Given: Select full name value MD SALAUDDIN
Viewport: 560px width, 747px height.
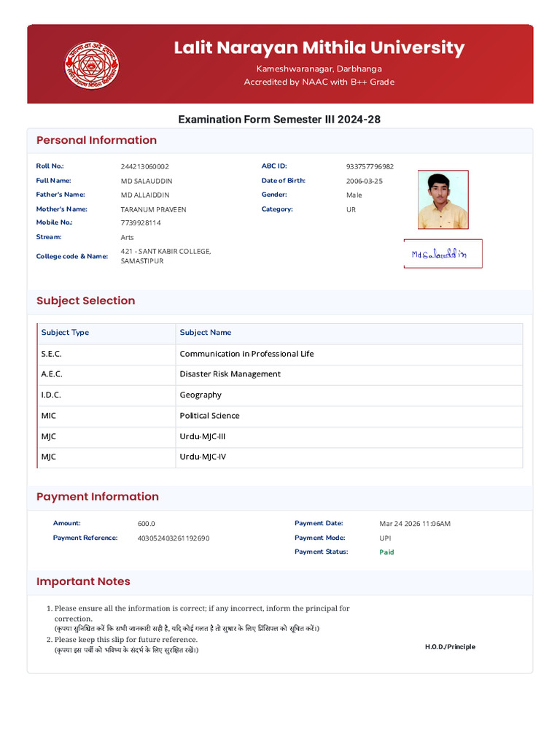Looking at the screenshot, I should (147, 181).
